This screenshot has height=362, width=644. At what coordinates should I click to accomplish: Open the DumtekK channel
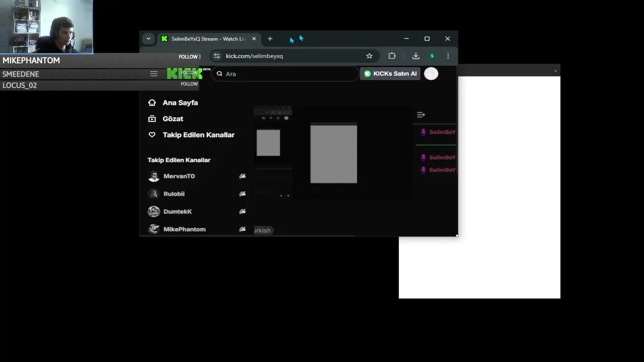click(178, 212)
